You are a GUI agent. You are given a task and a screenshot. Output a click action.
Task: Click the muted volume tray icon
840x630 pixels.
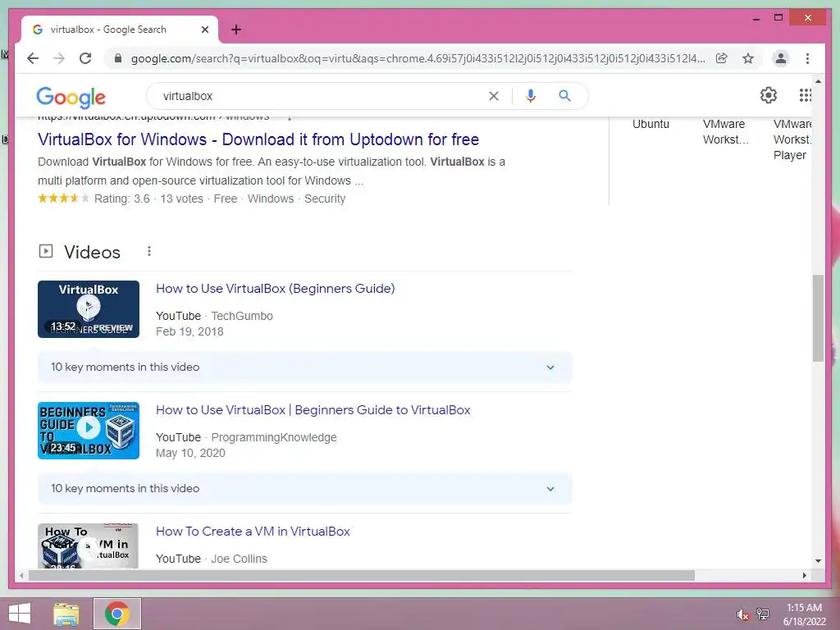click(x=742, y=614)
